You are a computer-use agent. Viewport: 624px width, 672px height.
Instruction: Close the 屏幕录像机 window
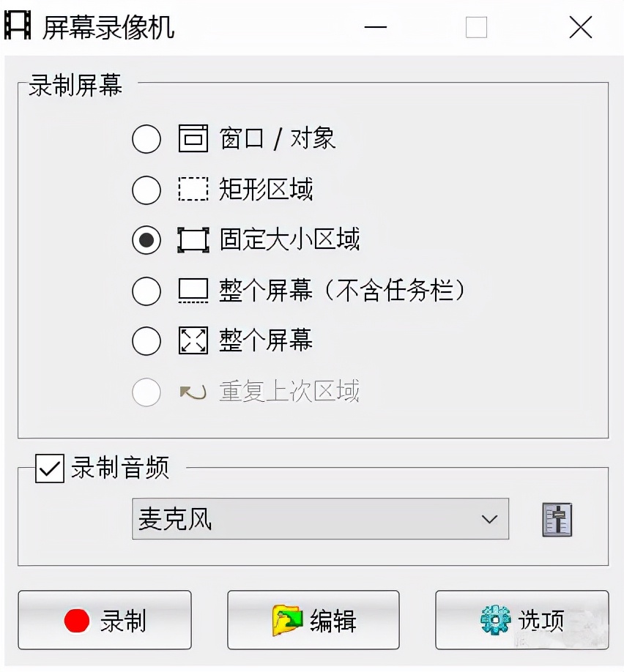click(x=580, y=28)
